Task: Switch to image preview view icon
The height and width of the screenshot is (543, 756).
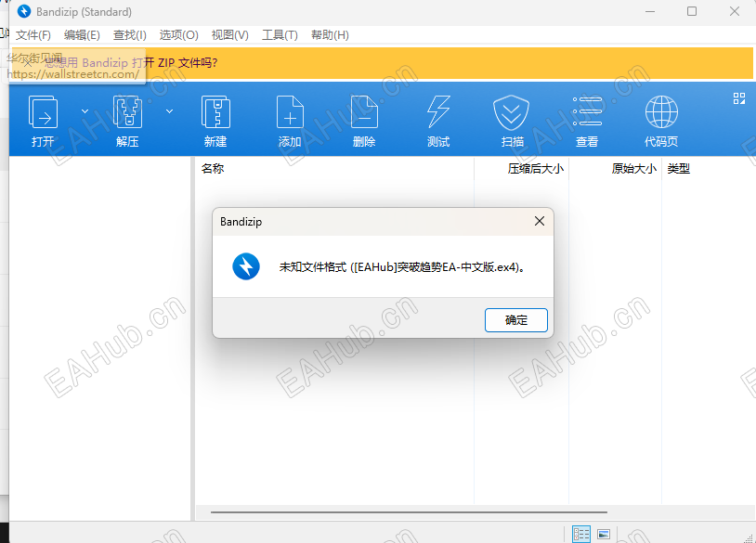Action: [x=604, y=534]
